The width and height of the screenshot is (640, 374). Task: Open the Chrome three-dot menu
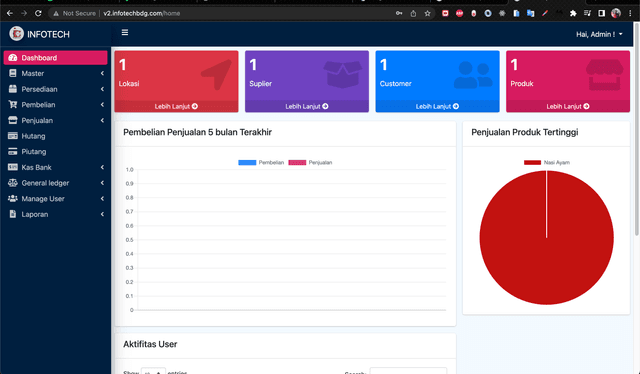click(630, 13)
